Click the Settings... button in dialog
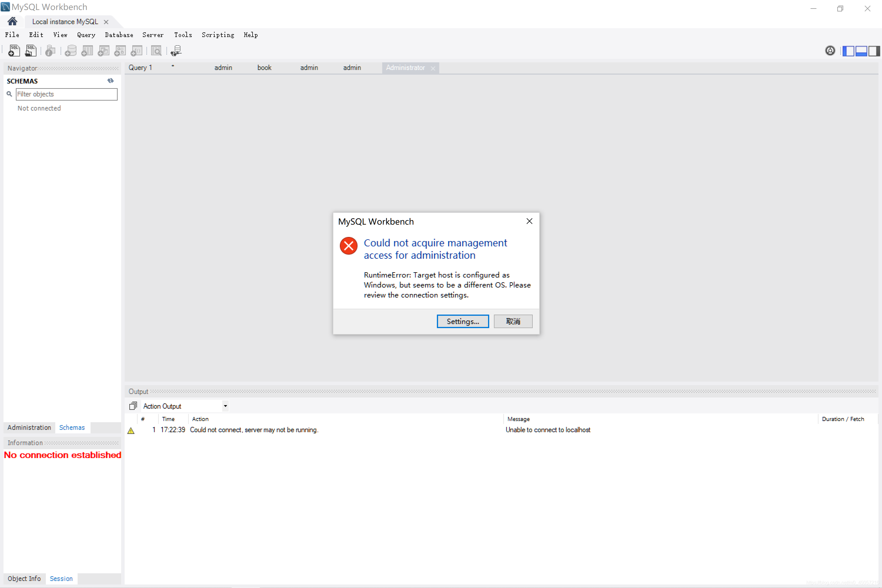Viewport: 882px width, 588px height. pos(462,321)
